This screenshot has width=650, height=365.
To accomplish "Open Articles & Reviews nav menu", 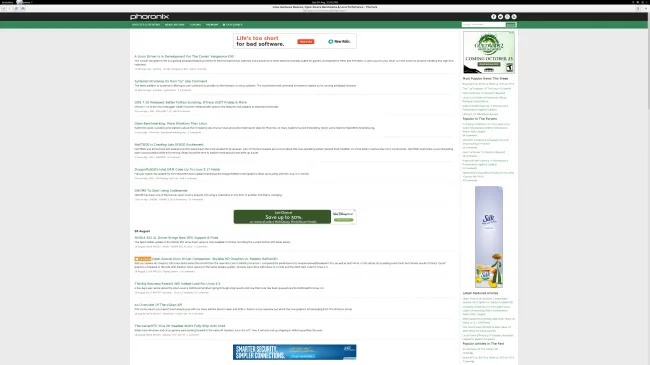I will (146, 25).
